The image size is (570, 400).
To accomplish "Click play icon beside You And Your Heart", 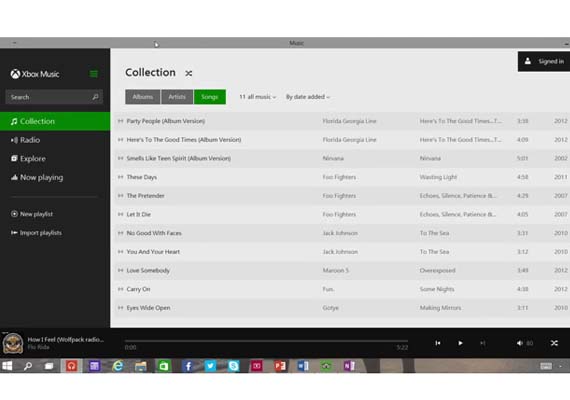I will (121, 252).
